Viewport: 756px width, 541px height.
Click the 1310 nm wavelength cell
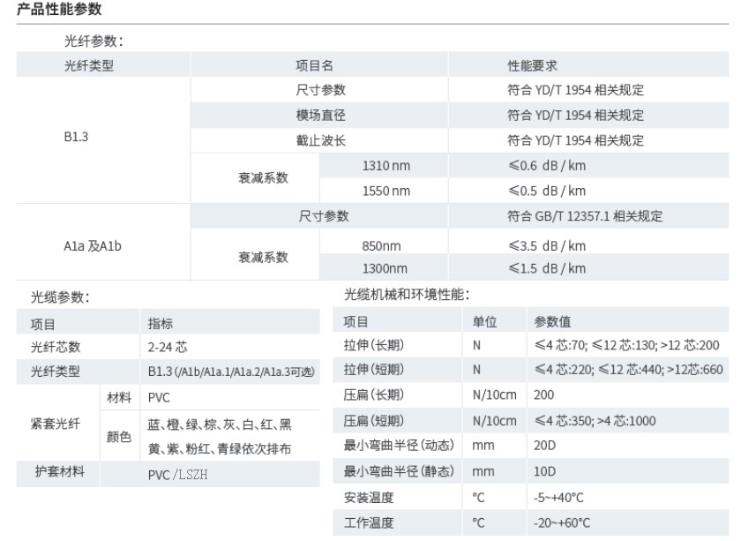(x=385, y=166)
